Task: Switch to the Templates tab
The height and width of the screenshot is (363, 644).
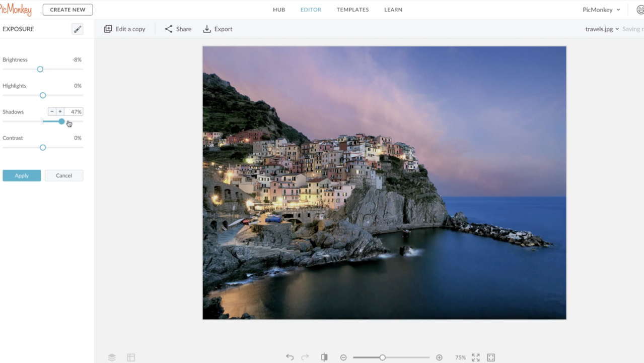Action: [x=352, y=10]
